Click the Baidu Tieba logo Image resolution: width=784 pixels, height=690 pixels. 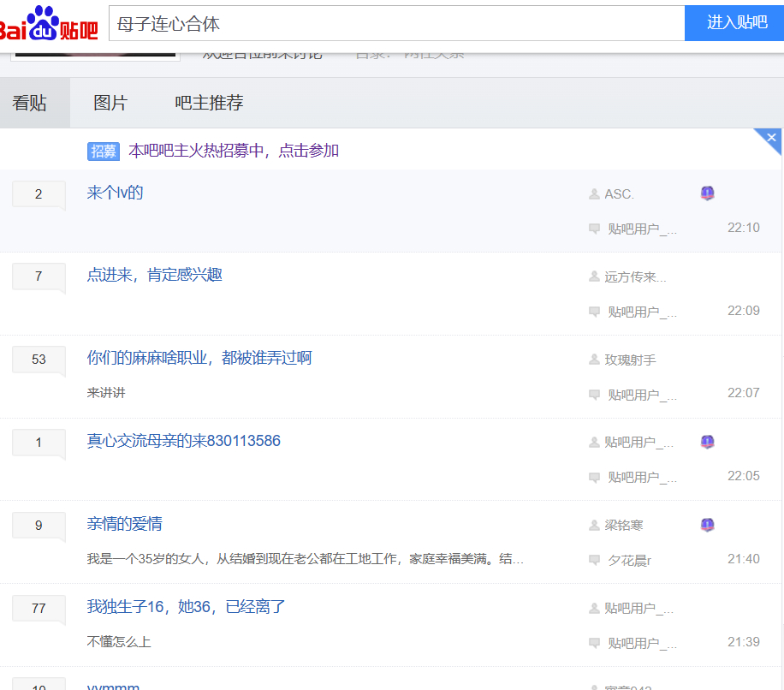tap(49, 23)
